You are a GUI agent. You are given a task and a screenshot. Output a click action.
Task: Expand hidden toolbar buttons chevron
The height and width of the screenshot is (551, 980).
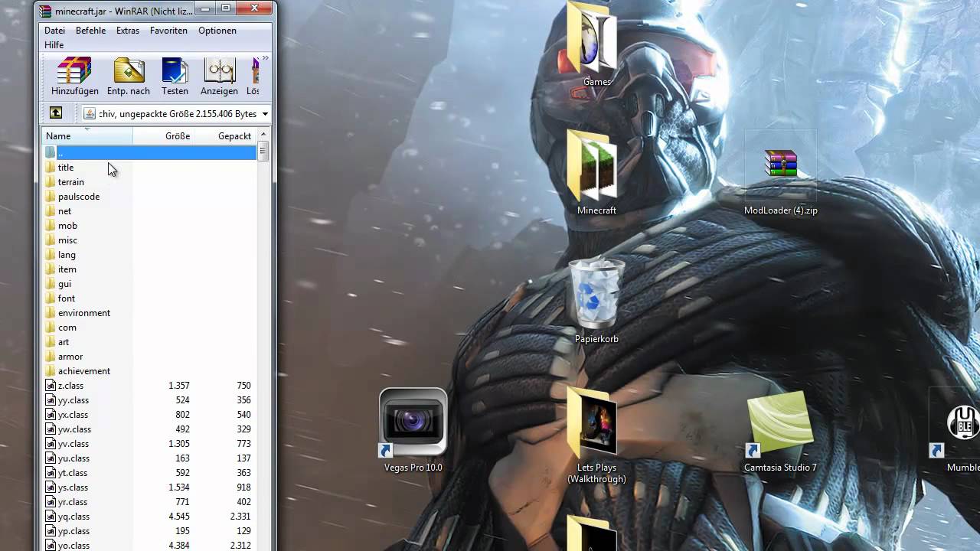pos(265,58)
